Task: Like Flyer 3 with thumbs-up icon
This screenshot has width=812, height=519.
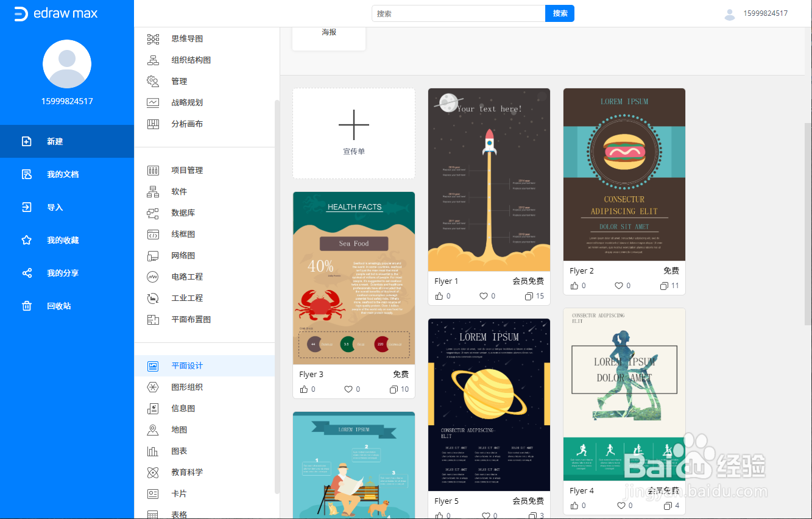Action: click(304, 389)
